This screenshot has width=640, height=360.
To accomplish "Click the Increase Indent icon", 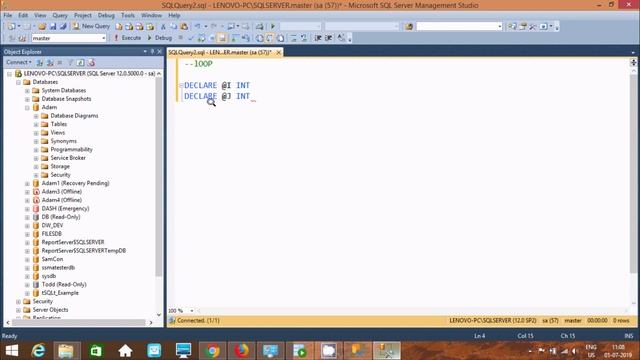I will pos(329,38).
